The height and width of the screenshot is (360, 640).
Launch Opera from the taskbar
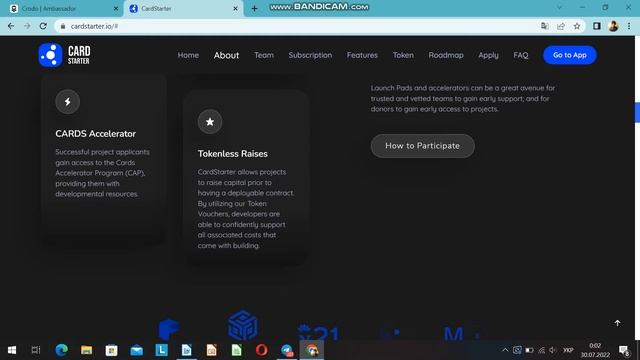262,350
